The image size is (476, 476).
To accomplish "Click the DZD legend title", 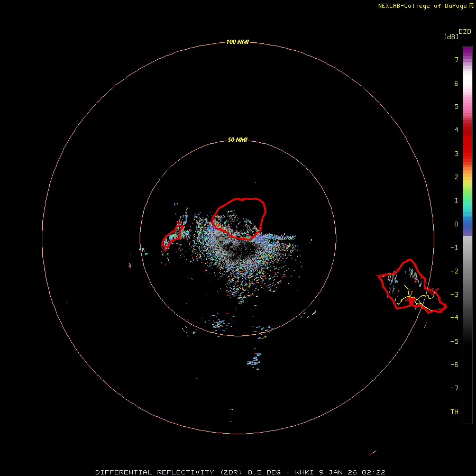I will (x=465, y=32).
